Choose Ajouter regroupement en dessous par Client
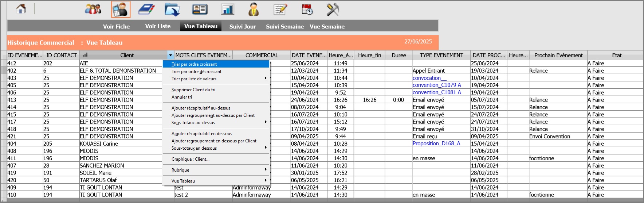The height and width of the screenshot is (203, 644). click(x=216, y=141)
